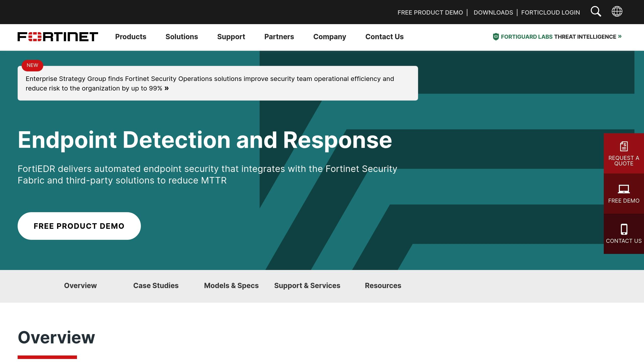
Task: Open the Partners menu
Action: tap(279, 37)
